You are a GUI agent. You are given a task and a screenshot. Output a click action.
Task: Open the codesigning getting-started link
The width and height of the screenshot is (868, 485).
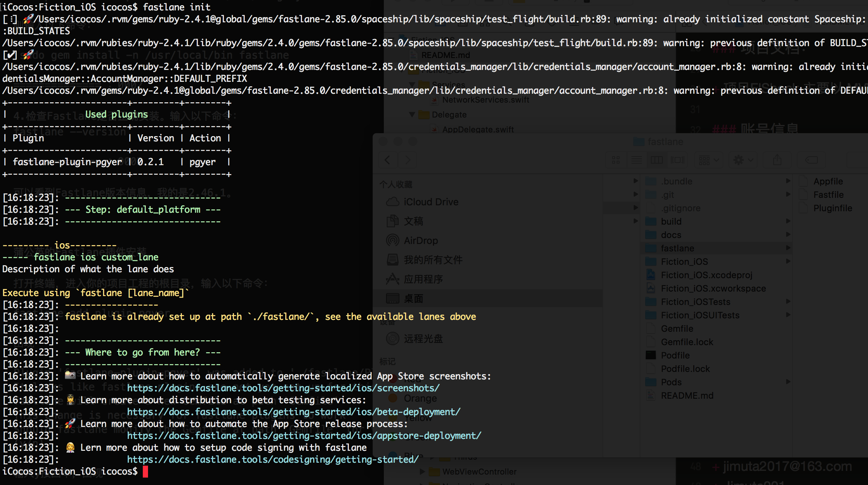(x=273, y=460)
